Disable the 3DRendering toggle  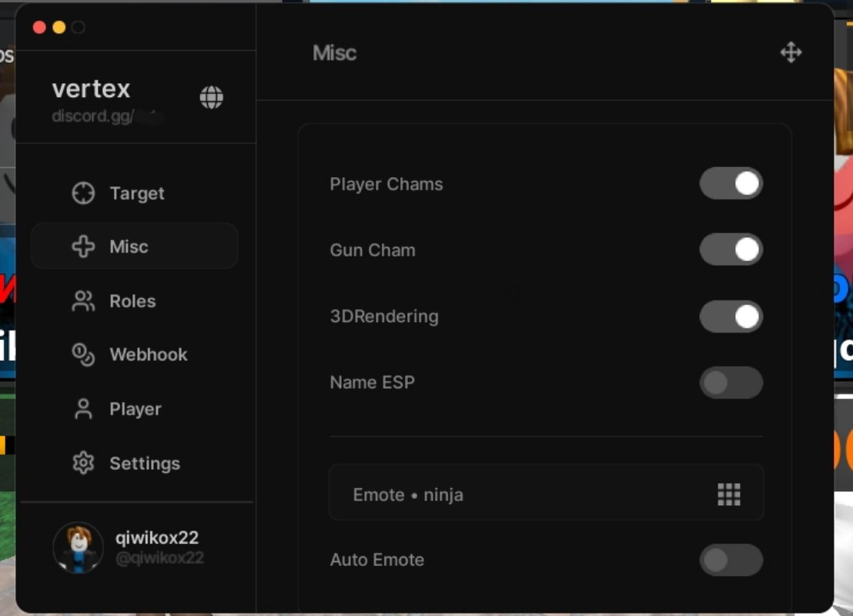pyautogui.click(x=731, y=316)
